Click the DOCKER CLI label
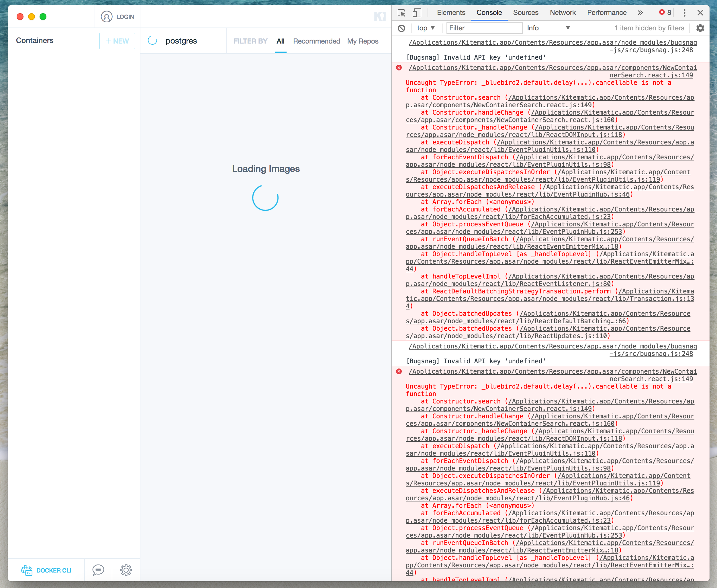The width and height of the screenshot is (717, 588). (54, 571)
